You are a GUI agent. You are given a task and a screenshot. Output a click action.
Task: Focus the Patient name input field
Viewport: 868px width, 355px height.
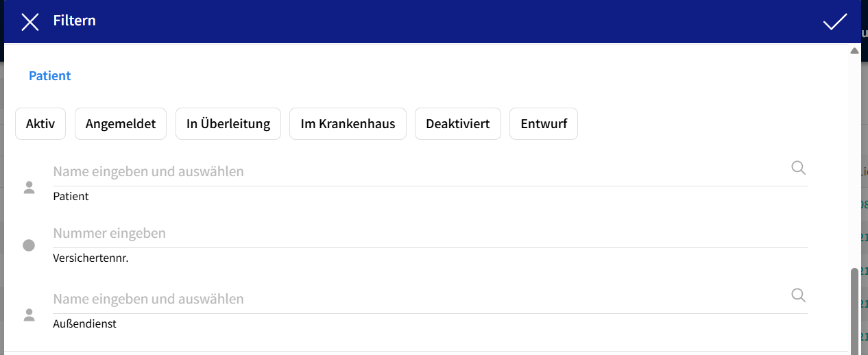(x=418, y=171)
